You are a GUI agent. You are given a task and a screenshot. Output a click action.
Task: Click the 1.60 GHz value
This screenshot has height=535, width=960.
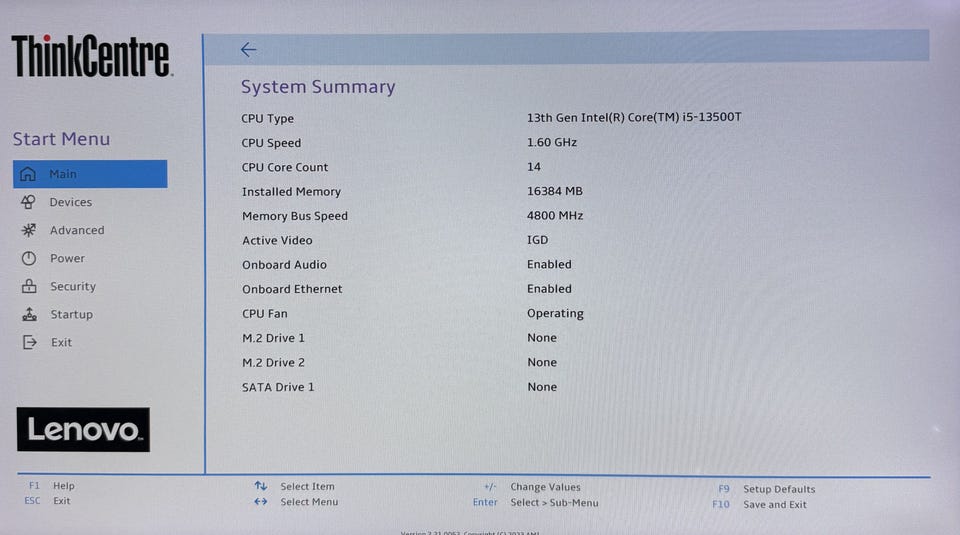552,142
